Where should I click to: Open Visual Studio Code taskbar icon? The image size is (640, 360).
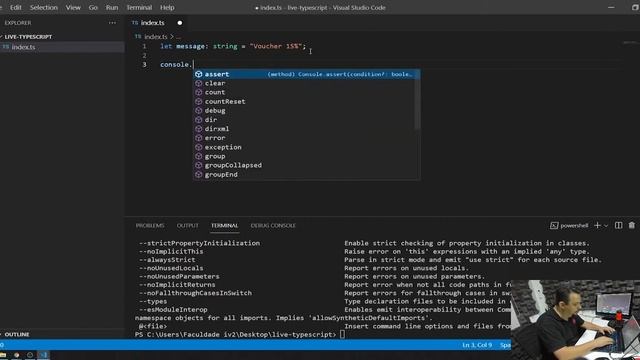click(43, 355)
